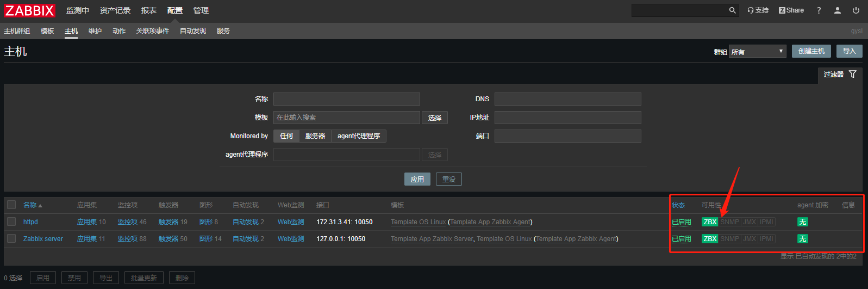Tick the httpd host checkbox

click(11, 222)
